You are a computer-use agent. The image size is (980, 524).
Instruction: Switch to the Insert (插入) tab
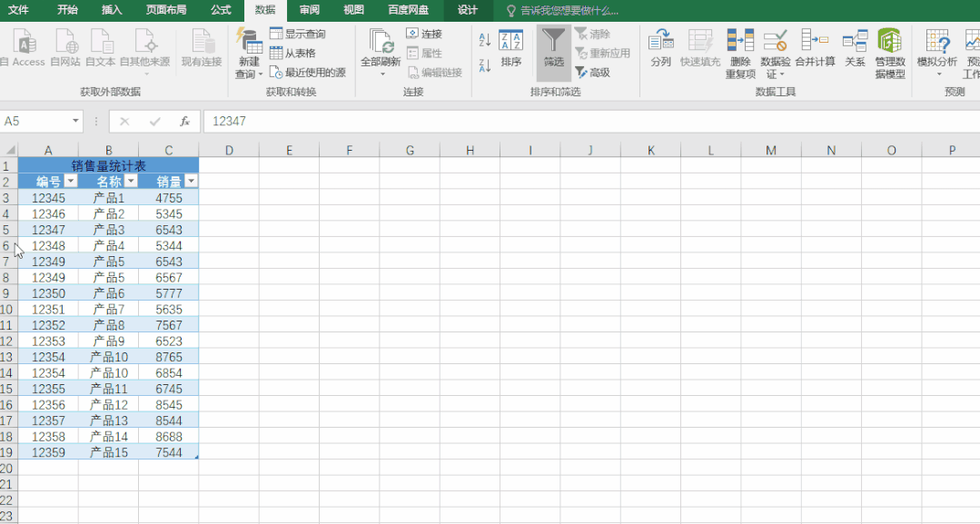[111, 10]
